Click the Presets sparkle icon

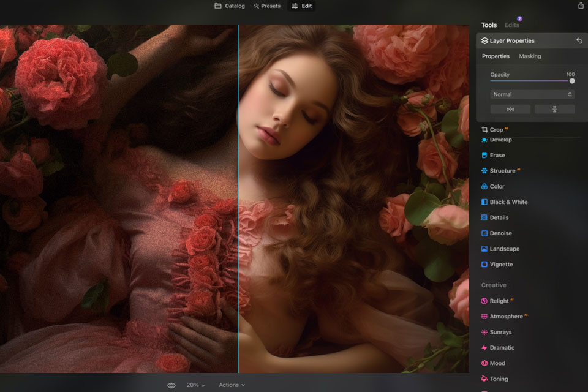[x=256, y=6]
